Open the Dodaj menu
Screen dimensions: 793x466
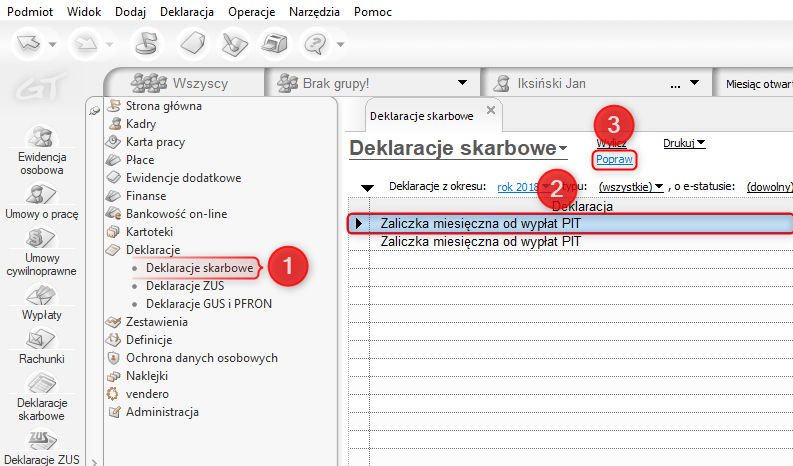click(x=130, y=12)
